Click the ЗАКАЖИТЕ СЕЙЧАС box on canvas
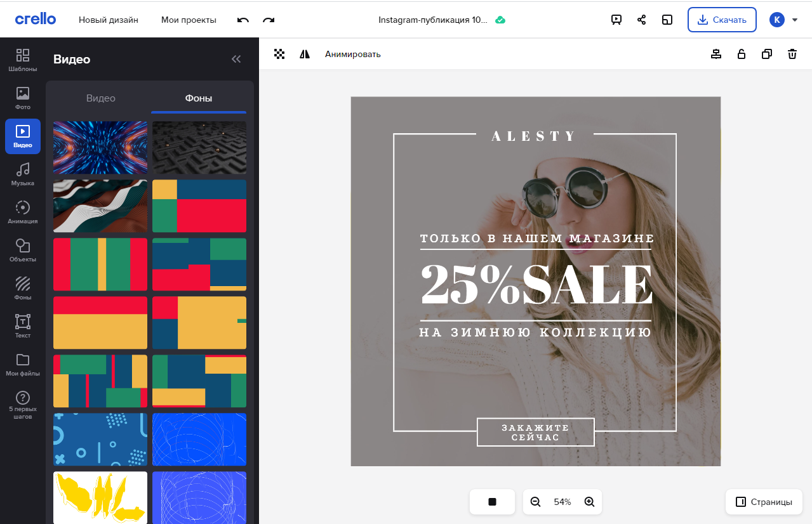The width and height of the screenshot is (812, 524). (535, 432)
